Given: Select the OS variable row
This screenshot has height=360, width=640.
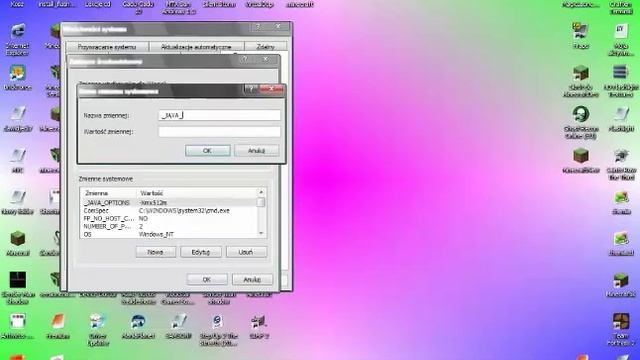Looking at the screenshot, I should [x=169, y=234].
